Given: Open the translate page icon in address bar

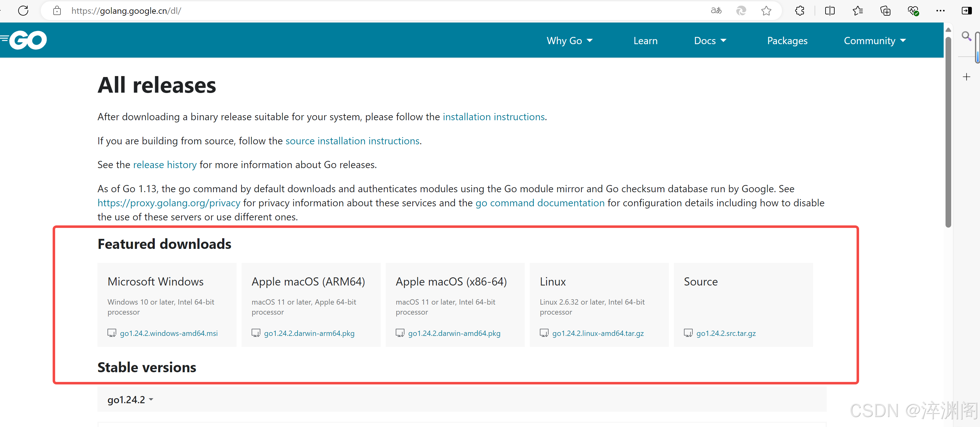Looking at the screenshot, I should point(716,11).
